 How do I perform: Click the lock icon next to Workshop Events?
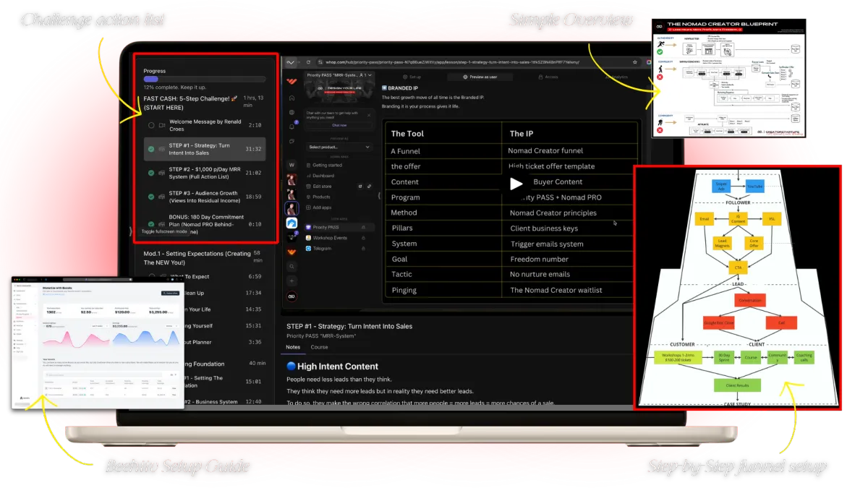click(x=363, y=238)
